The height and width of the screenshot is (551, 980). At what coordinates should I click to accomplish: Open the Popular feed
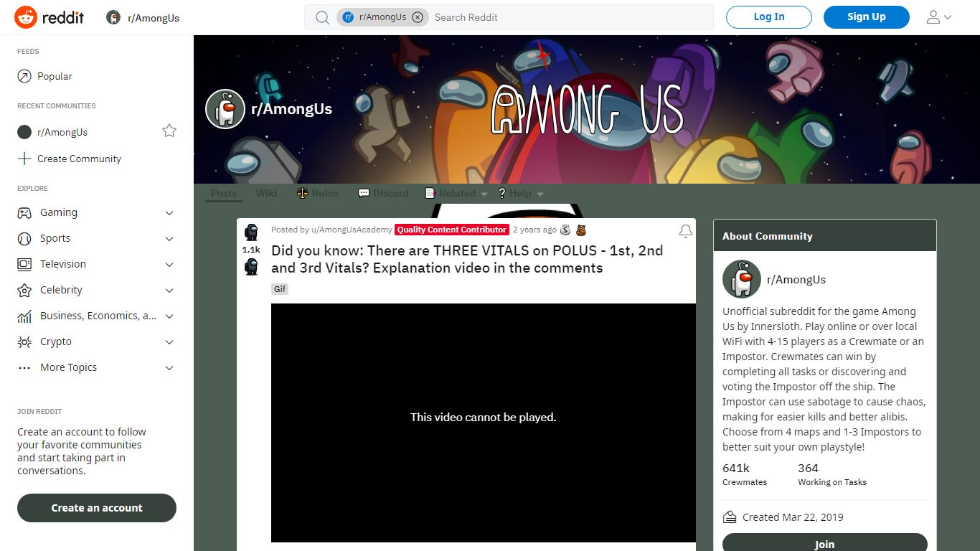55,76
